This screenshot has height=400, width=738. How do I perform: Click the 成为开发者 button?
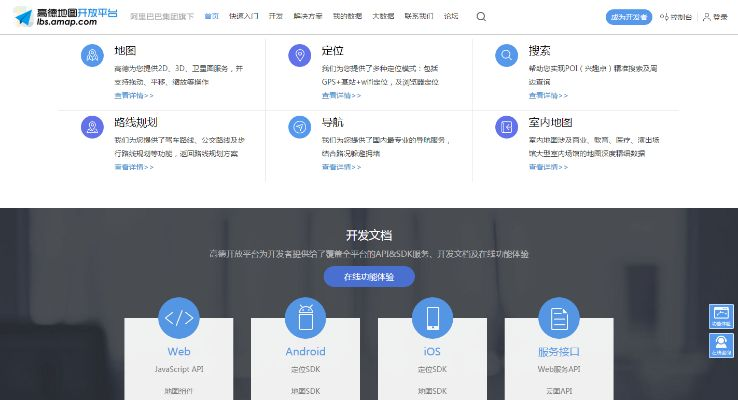tap(628, 17)
